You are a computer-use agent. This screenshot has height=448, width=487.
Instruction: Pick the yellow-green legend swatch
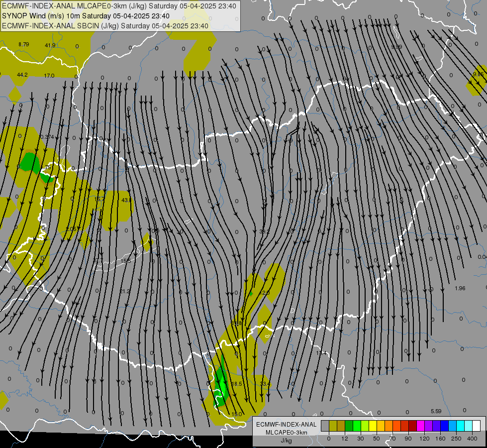(x=365, y=426)
